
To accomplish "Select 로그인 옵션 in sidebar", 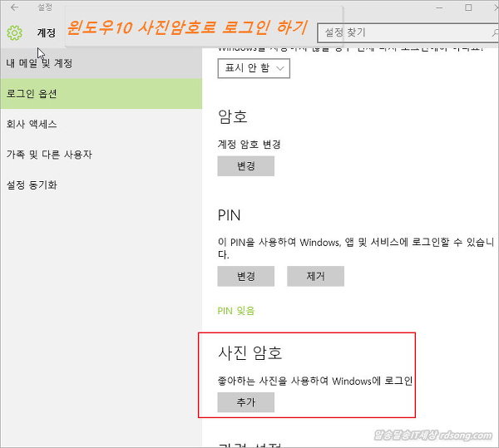I will tap(101, 94).
